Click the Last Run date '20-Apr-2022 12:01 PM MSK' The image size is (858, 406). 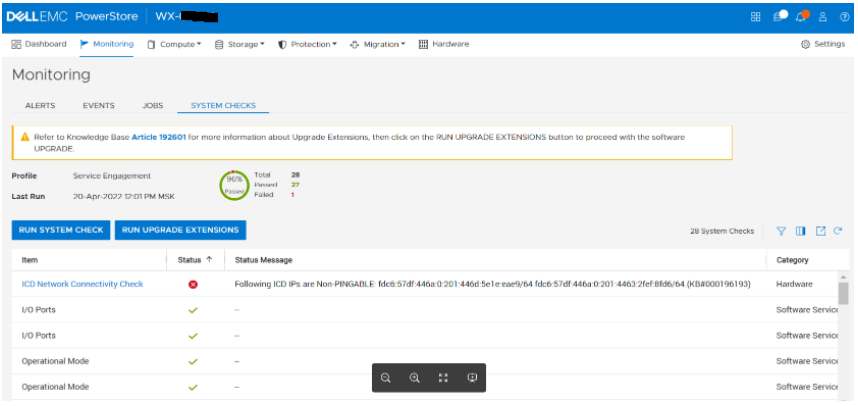124,196
